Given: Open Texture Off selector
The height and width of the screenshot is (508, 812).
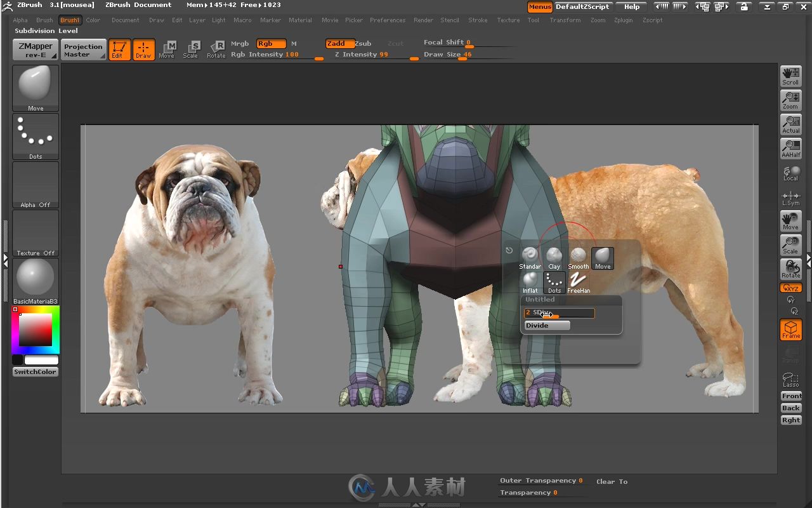Looking at the screenshot, I should [x=36, y=232].
